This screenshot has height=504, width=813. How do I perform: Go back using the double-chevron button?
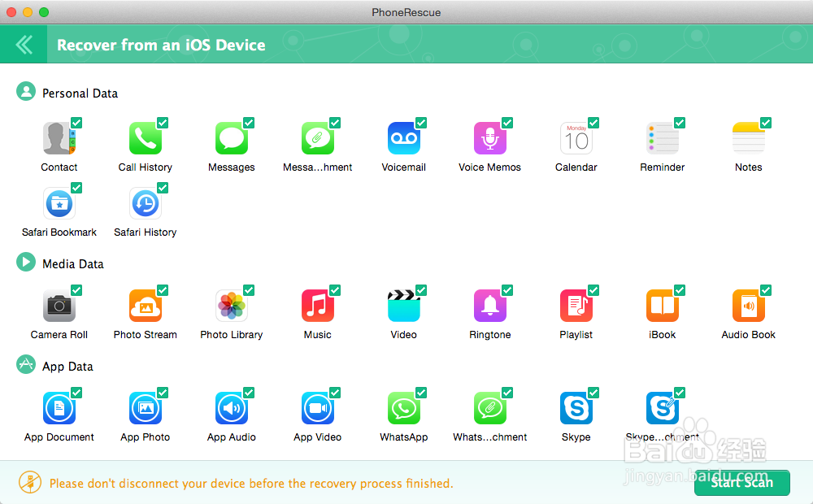click(x=24, y=45)
